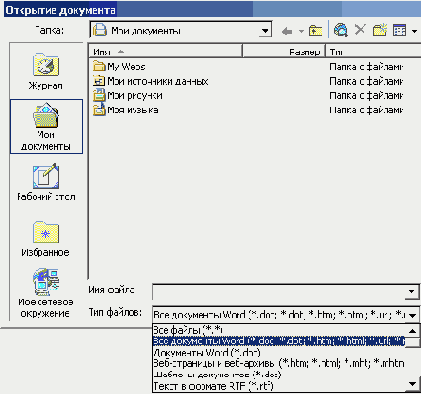This screenshot has height=394, width=421.
Task: Sort by the Размер column header
Action: click(283, 52)
